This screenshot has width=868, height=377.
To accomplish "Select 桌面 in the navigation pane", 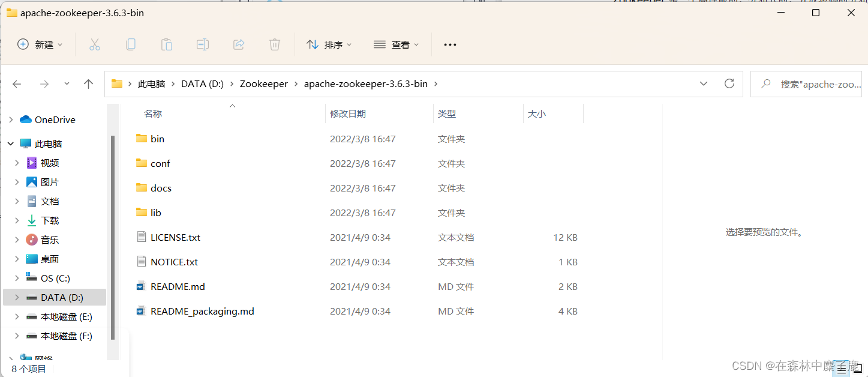I will pos(50,259).
